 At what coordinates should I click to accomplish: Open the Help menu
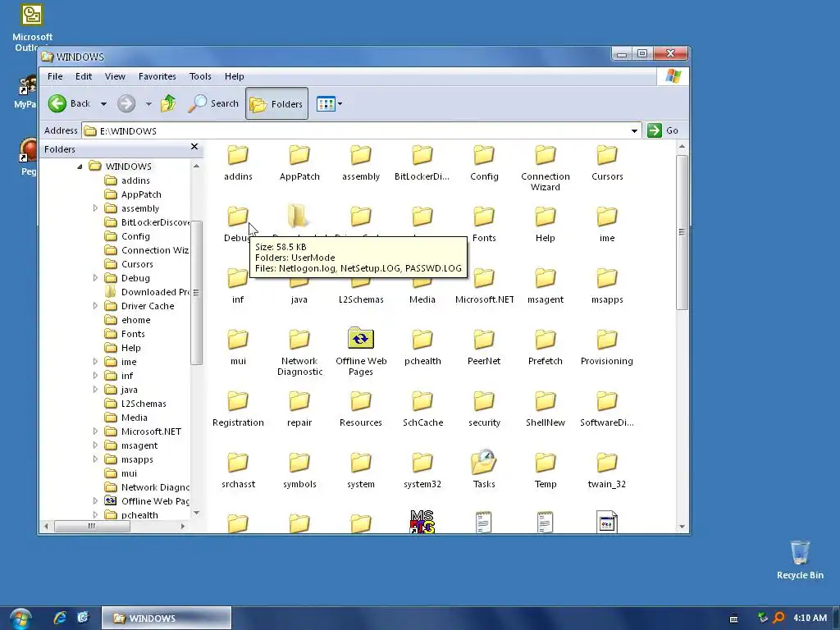point(234,76)
